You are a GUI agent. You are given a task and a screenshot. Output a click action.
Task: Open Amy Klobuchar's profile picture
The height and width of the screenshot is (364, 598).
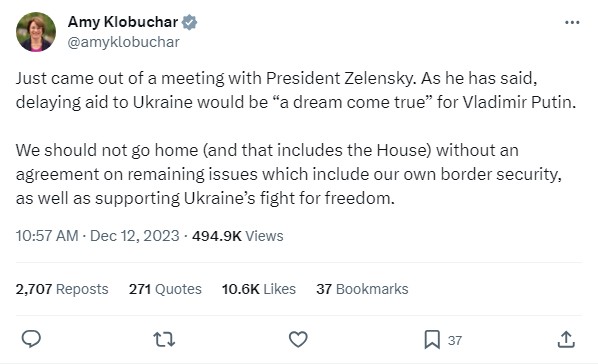tap(36, 32)
